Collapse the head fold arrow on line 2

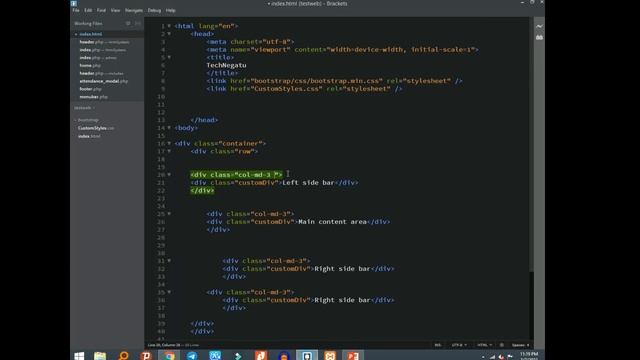coord(169,34)
